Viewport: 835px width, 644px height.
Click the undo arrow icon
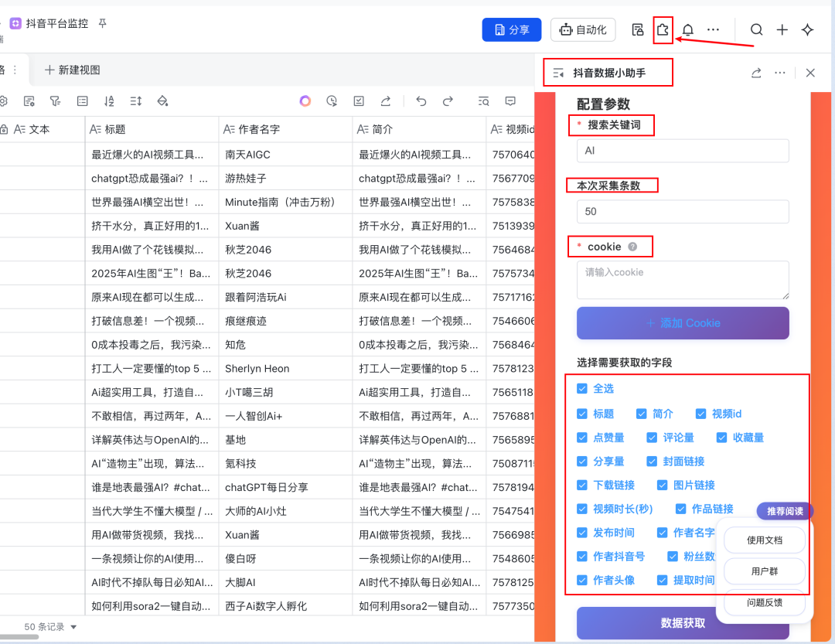[x=421, y=101]
